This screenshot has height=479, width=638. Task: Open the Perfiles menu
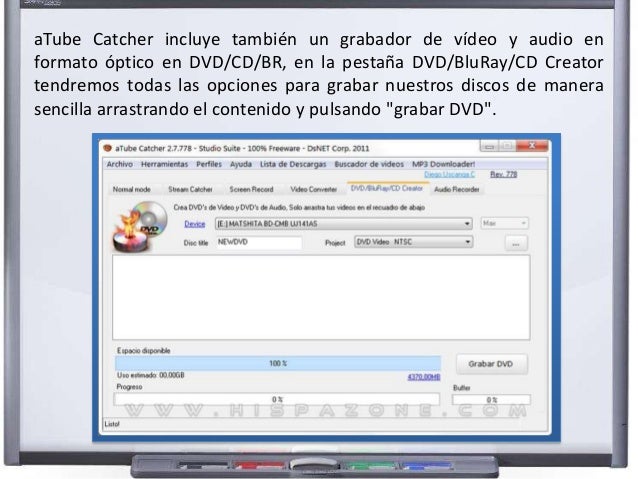click(209, 164)
